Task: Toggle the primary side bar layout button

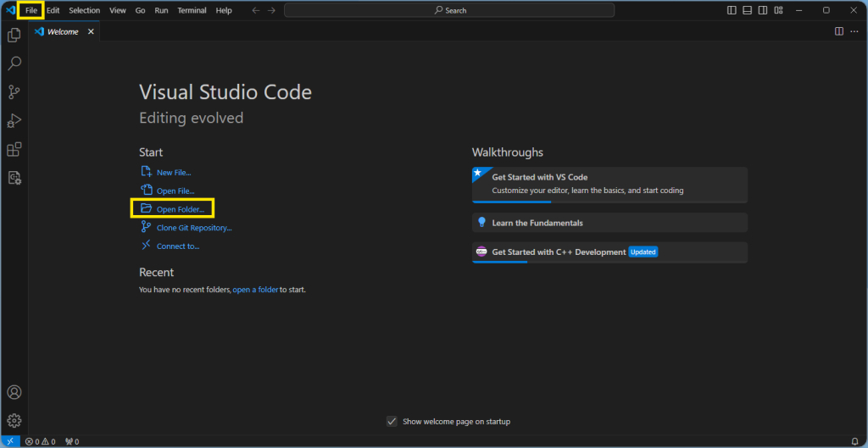Action: [732, 10]
